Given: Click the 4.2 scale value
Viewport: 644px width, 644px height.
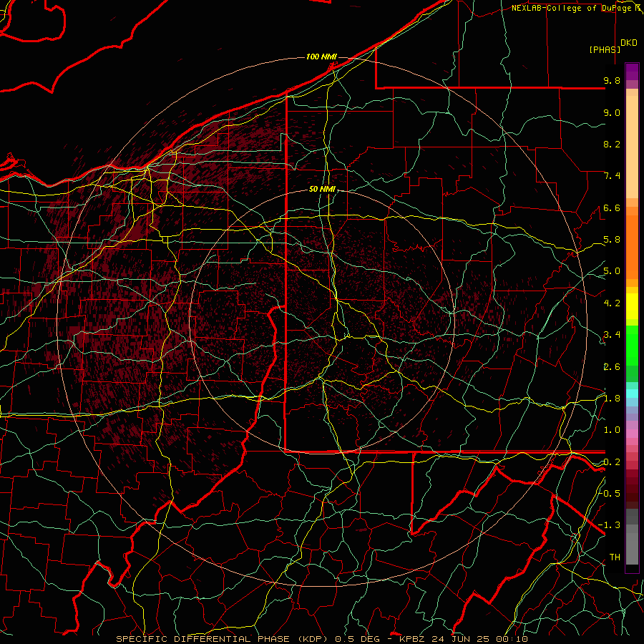Looking at the screenshot, I should pyautogui.click(x=612, y=303).
